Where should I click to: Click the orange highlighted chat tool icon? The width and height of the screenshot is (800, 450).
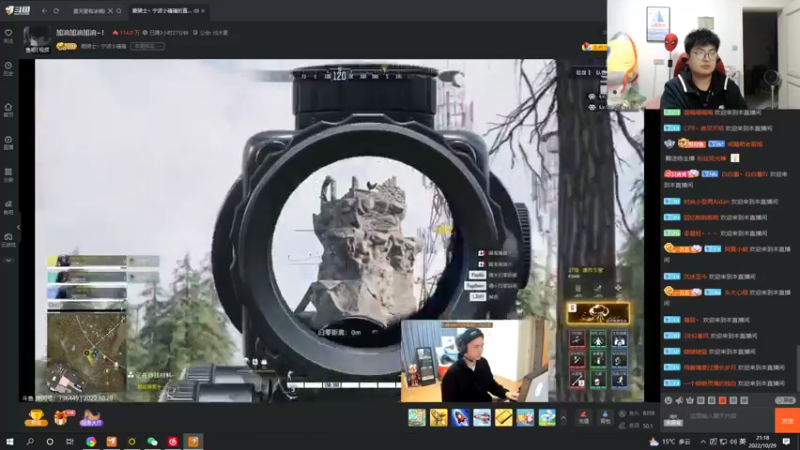click(722, 401)
